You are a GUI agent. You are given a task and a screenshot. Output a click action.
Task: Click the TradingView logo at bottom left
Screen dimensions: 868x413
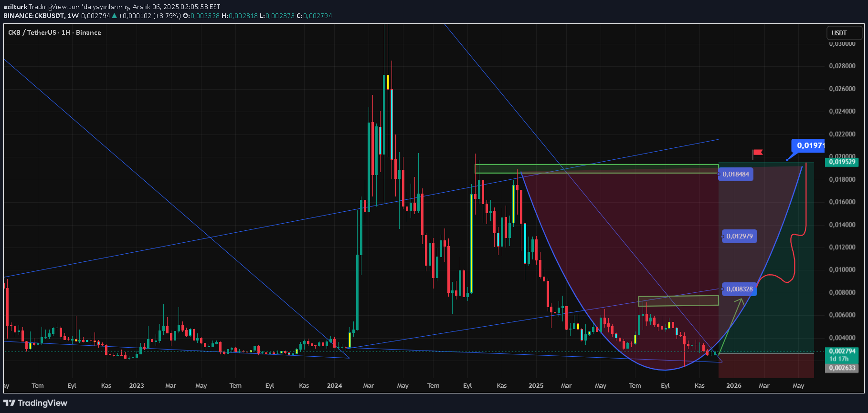(x=35, y=403)
